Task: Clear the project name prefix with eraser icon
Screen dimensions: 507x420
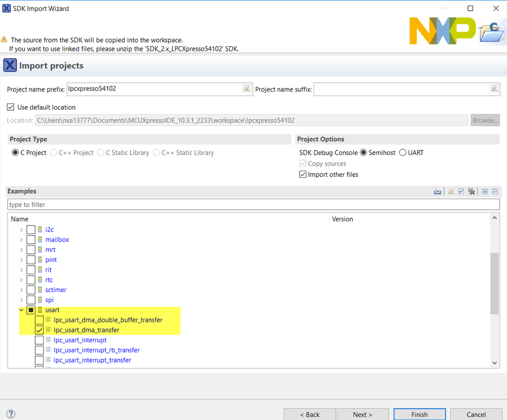Action: pyautogui.click(x=247, y=88)
